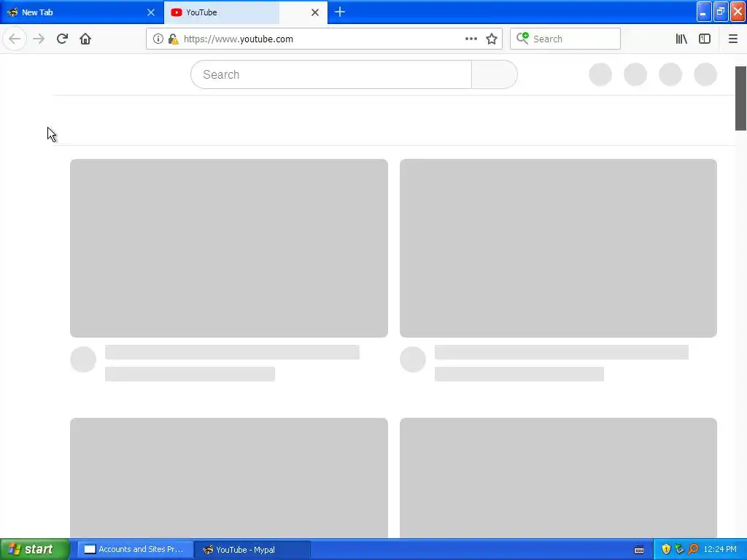Open the security shield tray icon

coord(666,549)
